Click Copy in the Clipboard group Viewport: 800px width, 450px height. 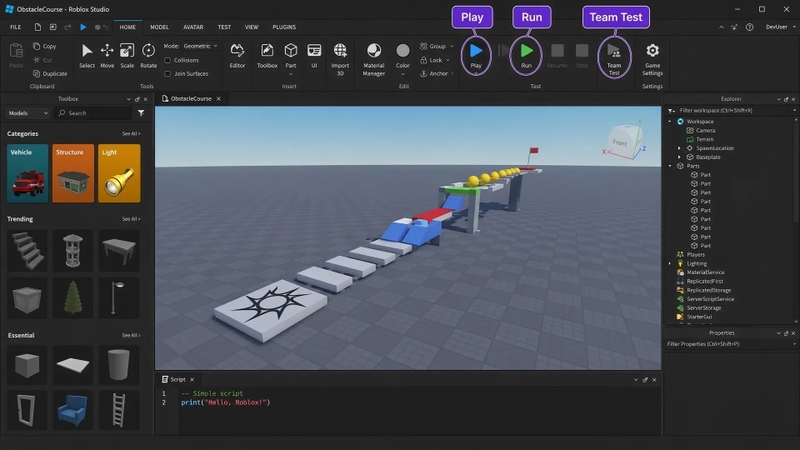(x=44, y=46)
